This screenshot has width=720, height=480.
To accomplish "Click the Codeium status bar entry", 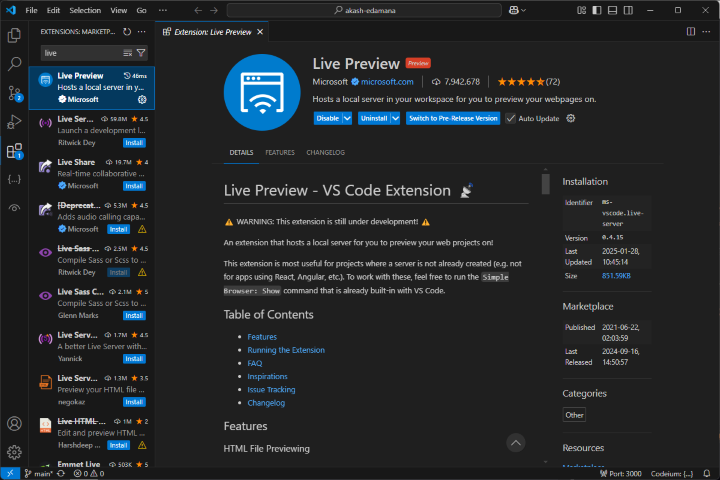I will [x=671, y=474].
